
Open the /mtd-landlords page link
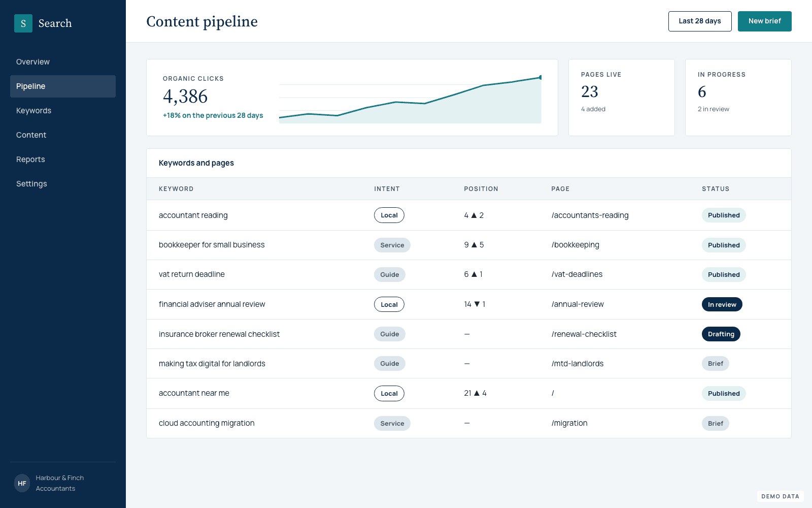578,364
